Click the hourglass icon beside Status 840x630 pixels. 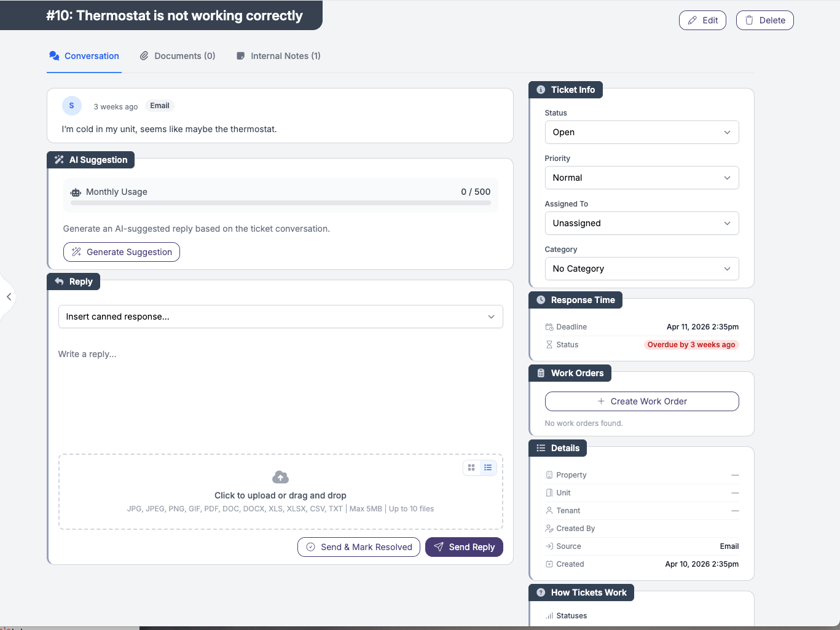coord(549,345)
